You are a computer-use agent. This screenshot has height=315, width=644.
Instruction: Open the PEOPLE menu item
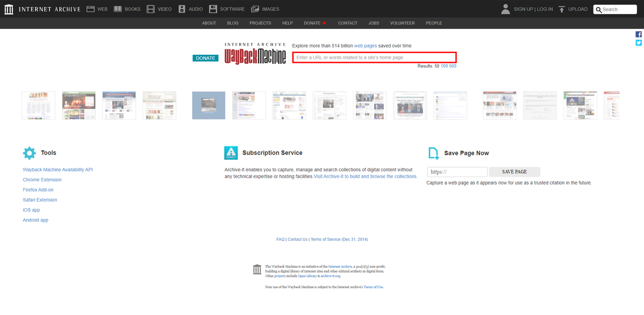point(434,23)
